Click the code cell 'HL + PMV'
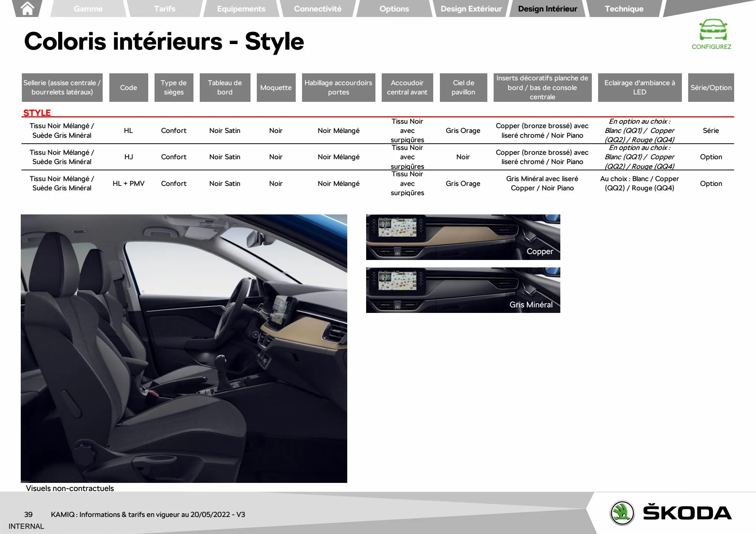This screenshot has width=756, height=534. 128,183
